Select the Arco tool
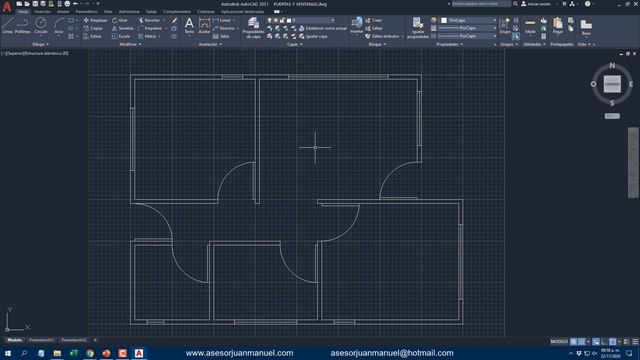640x360 pixels. 59,25
